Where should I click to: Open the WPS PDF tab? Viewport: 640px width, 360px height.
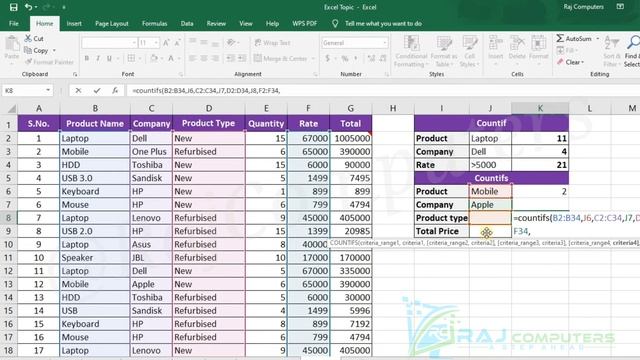304,24
